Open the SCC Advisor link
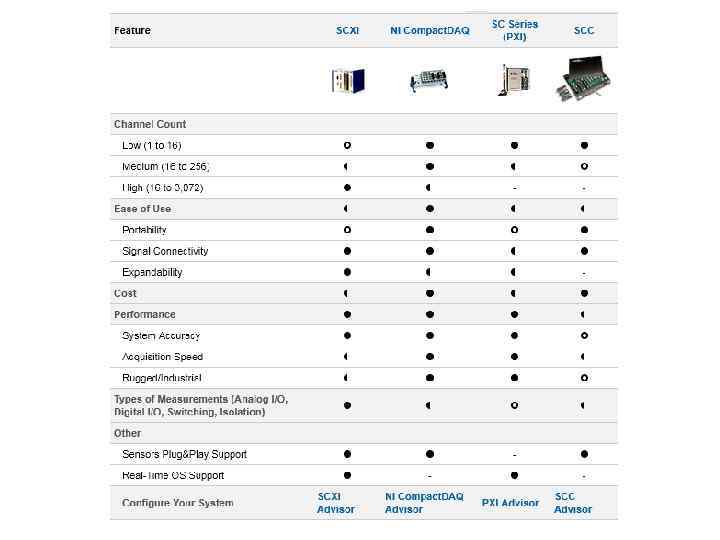 572,503
